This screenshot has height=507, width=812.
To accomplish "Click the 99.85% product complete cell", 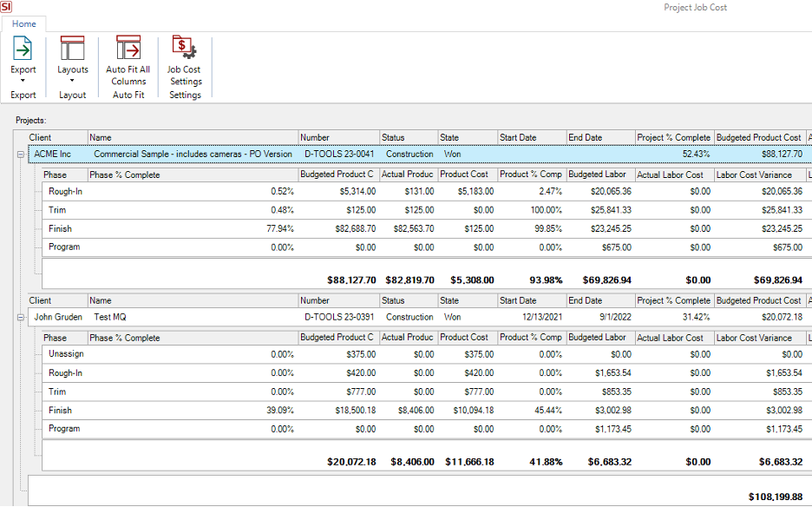I will [x=548, y=228].
